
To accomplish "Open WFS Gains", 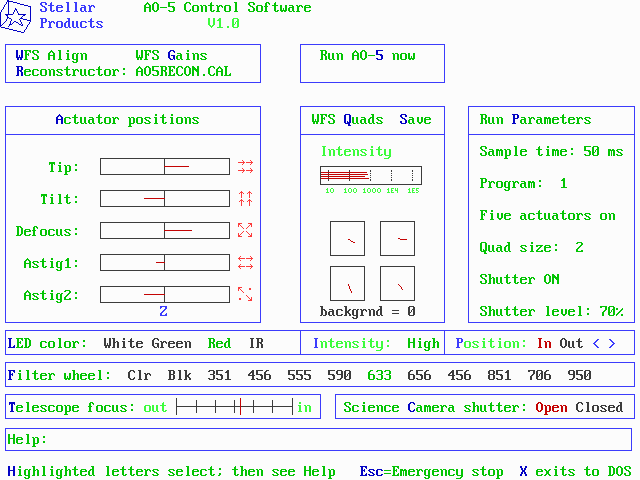I will pyautogui.click(x=171, y=56).
